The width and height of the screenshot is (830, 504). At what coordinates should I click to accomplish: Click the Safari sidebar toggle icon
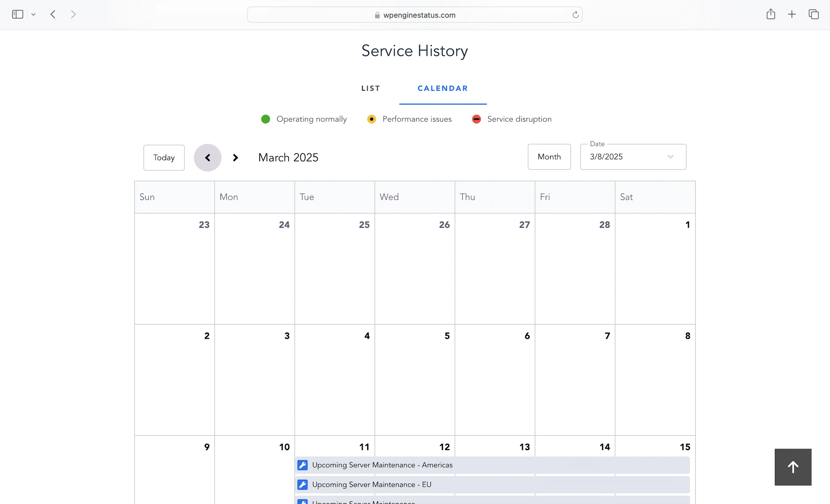(x=17, y=14)
